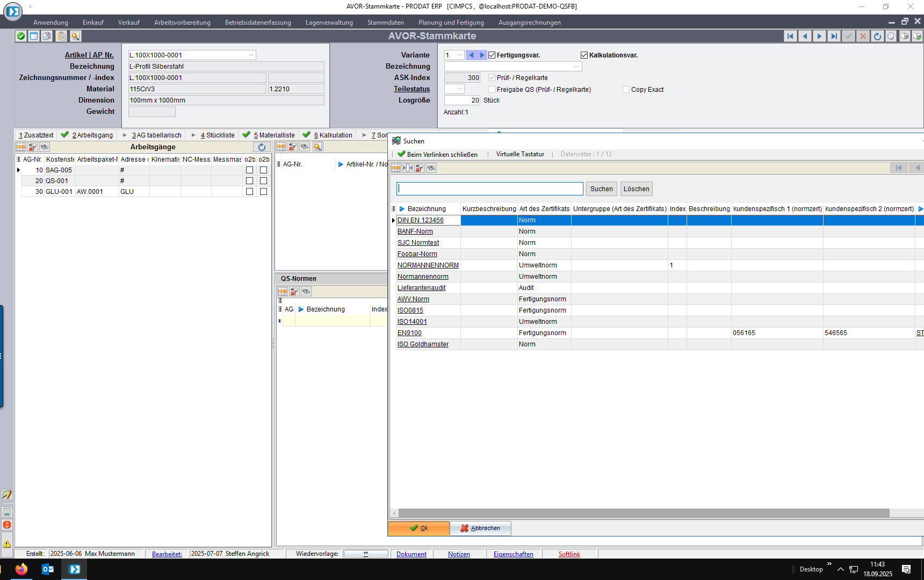Viewport: 924px width, 580px height.
Task: Open the EN9100 norm link
Action: pyautogui.click(x=409, y=333)
